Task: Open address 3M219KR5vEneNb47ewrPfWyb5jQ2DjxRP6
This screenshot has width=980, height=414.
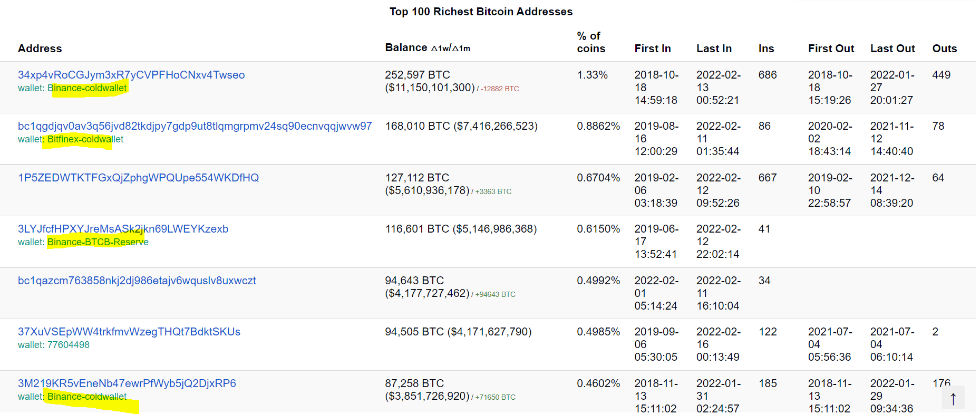Action: tap(127, 383)
